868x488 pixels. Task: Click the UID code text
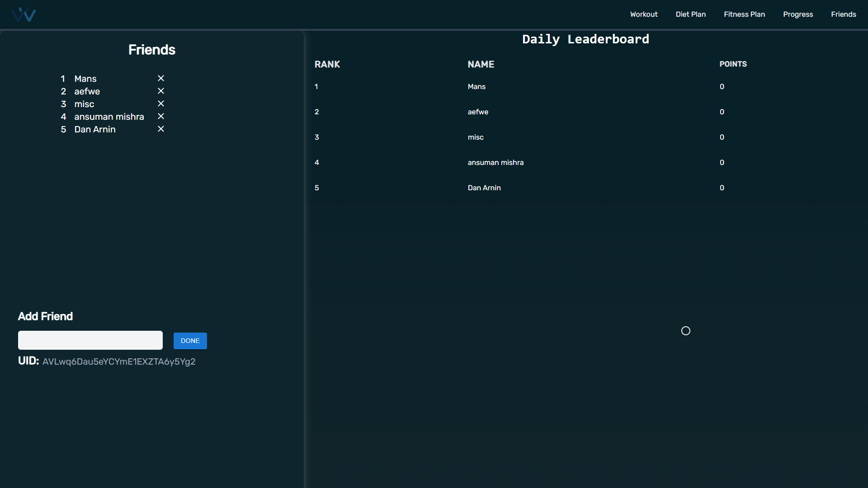[x=119, y=362]
